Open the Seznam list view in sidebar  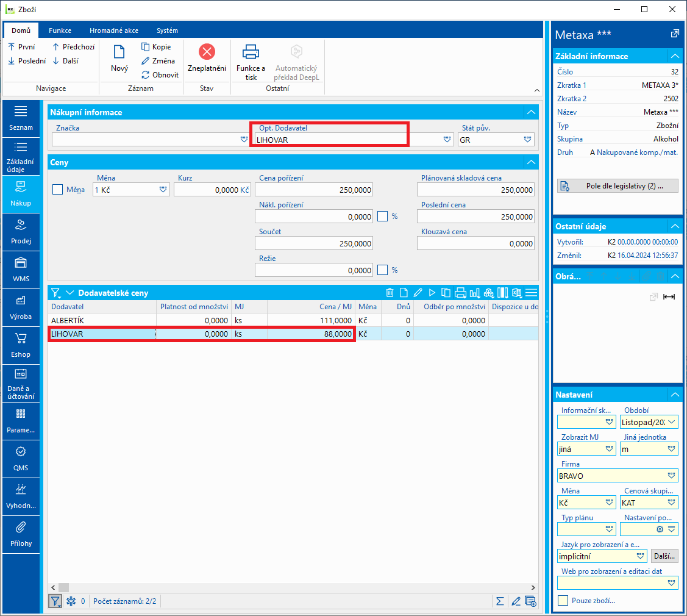(21, 118)
